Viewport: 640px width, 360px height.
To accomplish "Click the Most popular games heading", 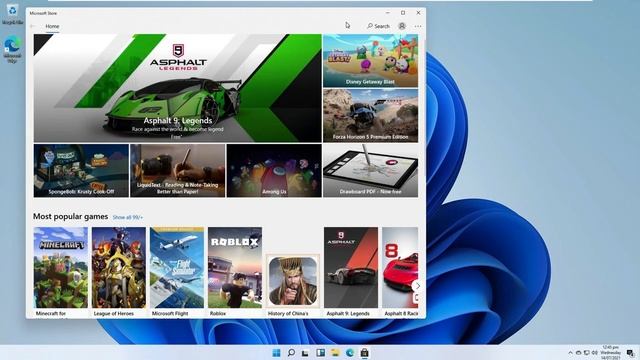I will point(71,216).
